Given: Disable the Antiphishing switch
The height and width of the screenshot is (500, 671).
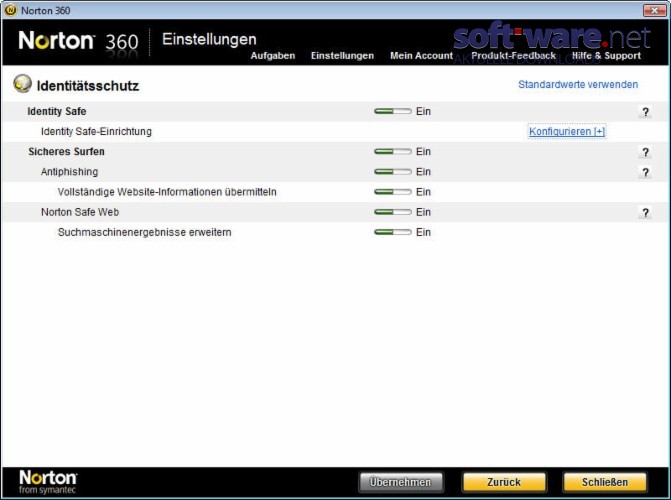Looking at the screenshot, I should coord(392,172).
